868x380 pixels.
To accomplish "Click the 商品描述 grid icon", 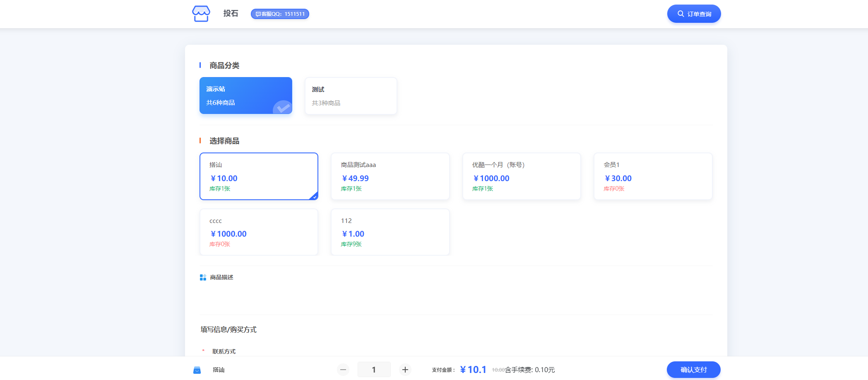I will click(x=203, y=278).
